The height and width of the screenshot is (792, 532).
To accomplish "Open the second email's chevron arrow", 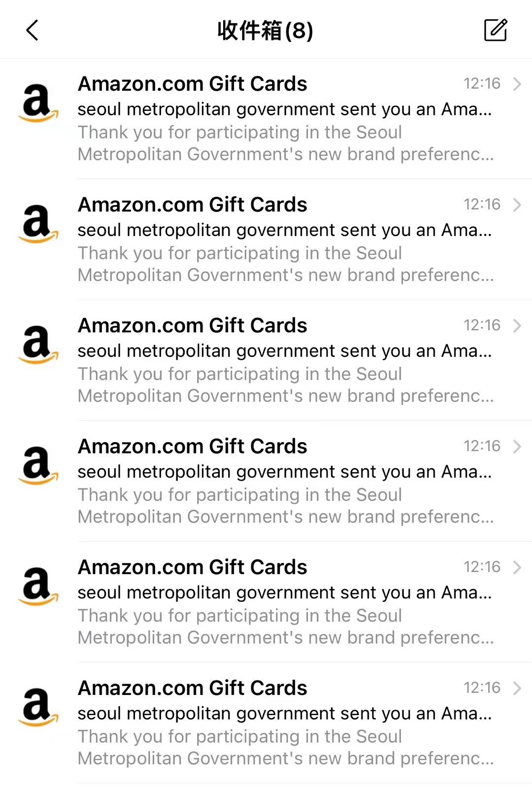I will 517,205.
